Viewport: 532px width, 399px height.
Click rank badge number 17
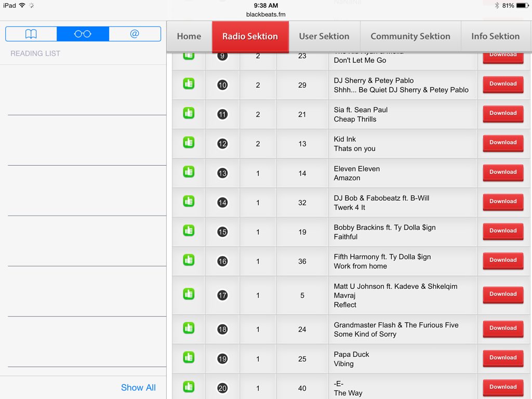pyautogui.click(x=222, y=295)
